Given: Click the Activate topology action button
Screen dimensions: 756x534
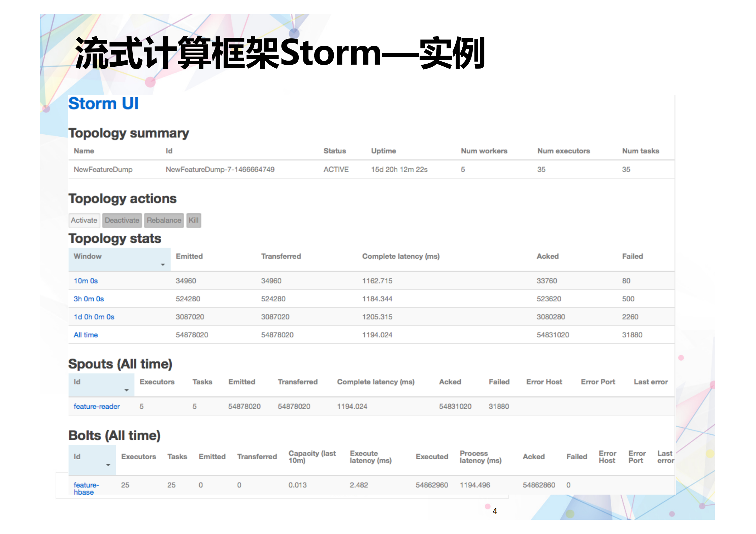Looking at the screenshot, I should pos(84,221).
